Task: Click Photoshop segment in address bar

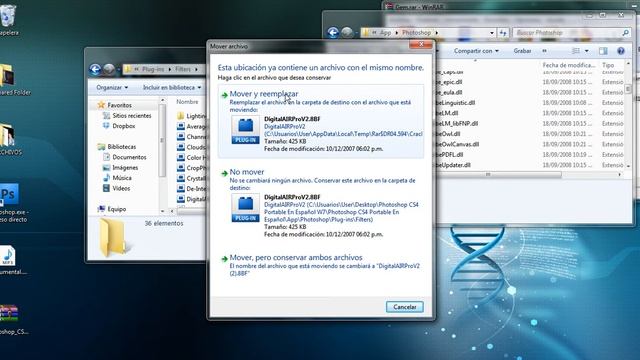Action: click(416, 33)
